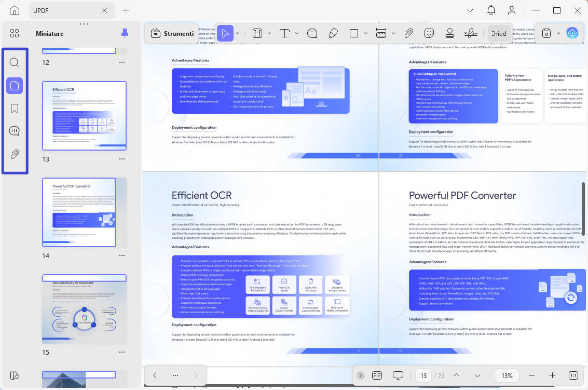
Task: Open options menu for thumbnail page 14
Action: pyautogui.click(x=122, y=255)
